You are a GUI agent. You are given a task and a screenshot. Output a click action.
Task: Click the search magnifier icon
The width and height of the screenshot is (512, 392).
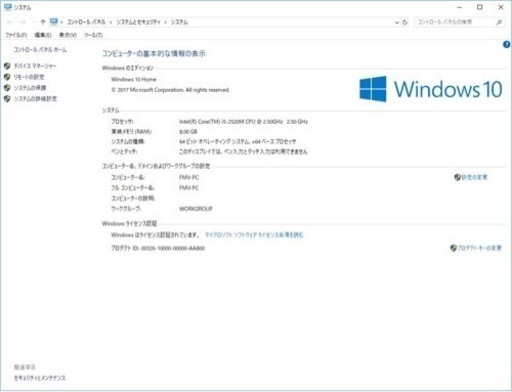[499, 22]
